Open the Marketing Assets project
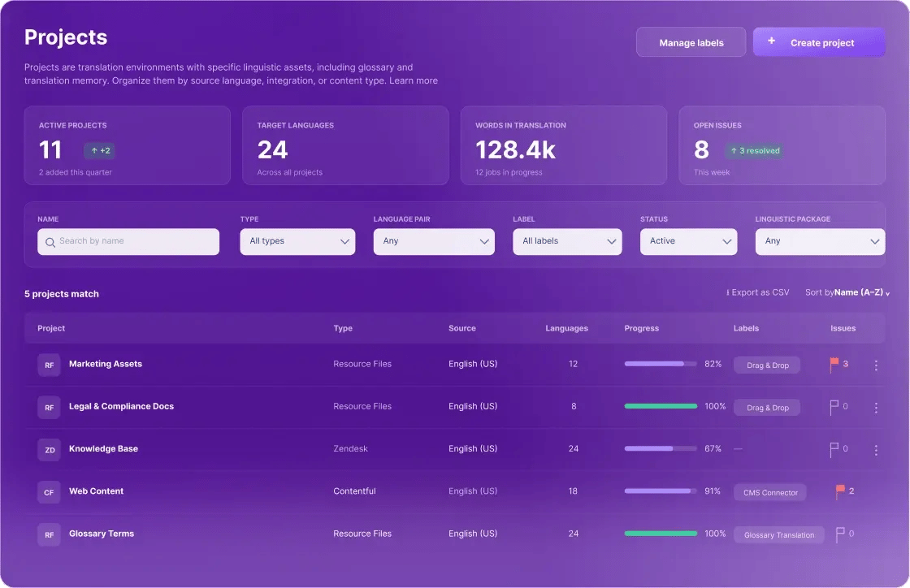The width and height of the screenshot is (910, 588). 105,364
